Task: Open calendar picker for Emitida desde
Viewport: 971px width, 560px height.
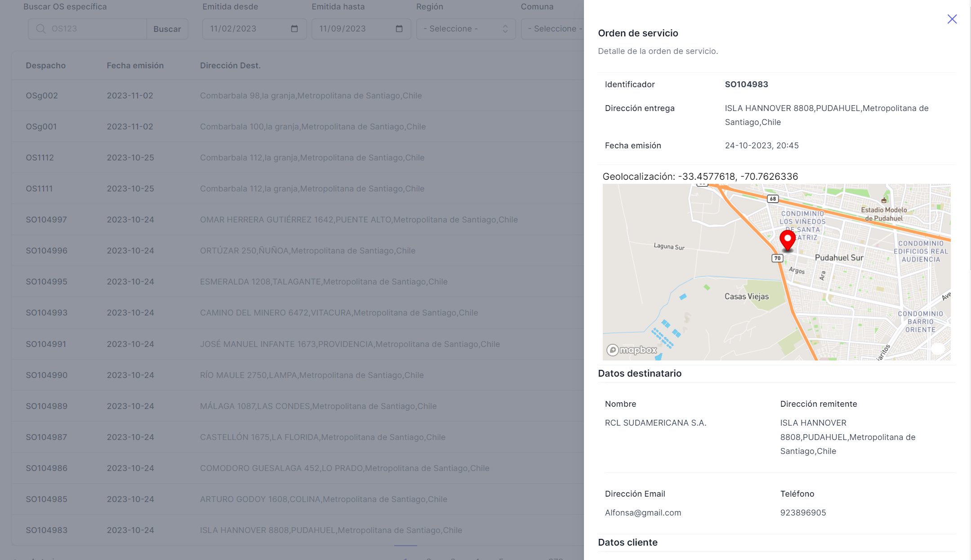Action: [294, 29]
